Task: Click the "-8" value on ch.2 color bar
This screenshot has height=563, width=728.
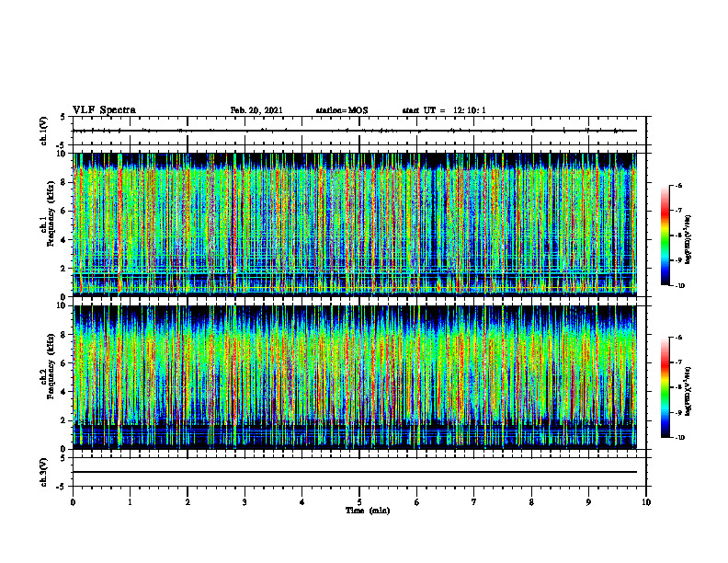Action: coord(679,387)
